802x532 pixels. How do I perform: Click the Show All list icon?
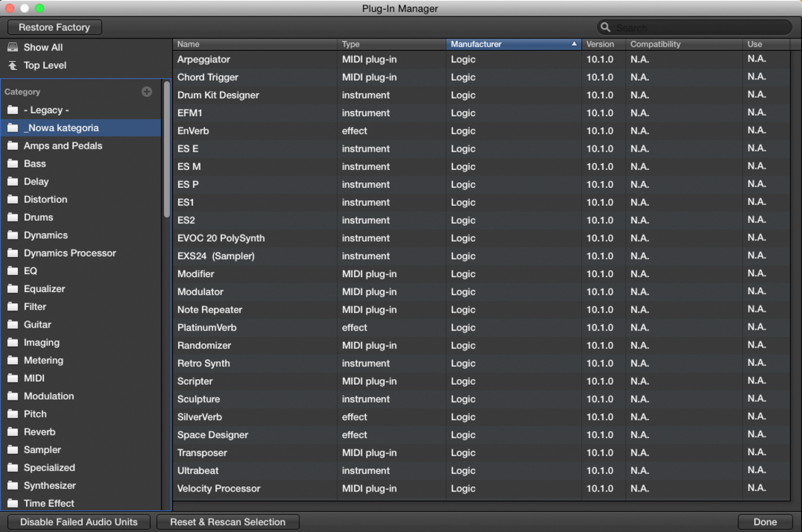tap(13, 47)
